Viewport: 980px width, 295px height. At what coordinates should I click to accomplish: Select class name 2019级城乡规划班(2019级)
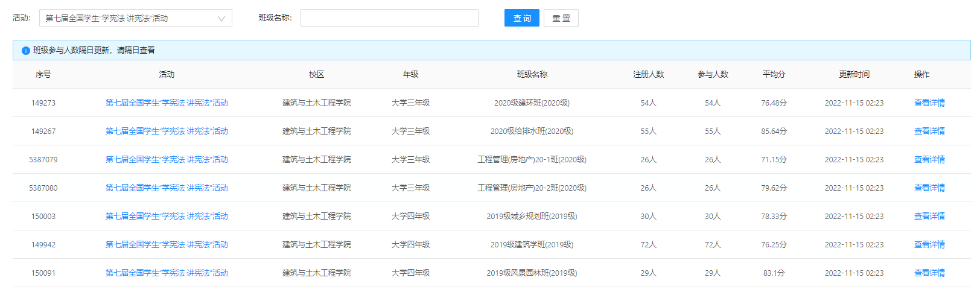coord(532,216)
